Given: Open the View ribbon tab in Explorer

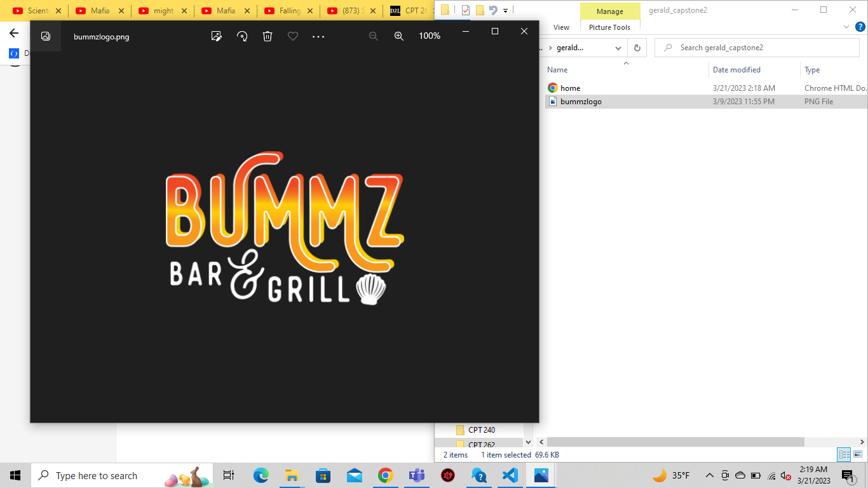Looking at the screenshot, I should tap(562, 27).
